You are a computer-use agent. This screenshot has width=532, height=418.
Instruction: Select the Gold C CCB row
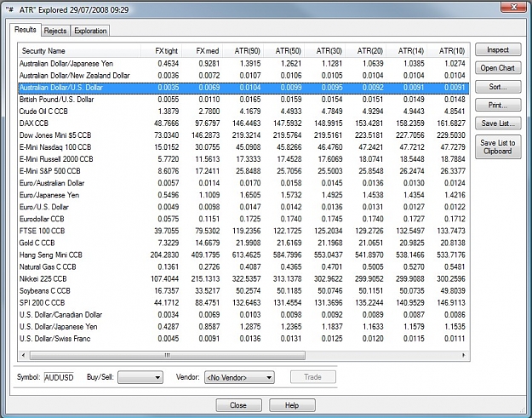[243, 243]
